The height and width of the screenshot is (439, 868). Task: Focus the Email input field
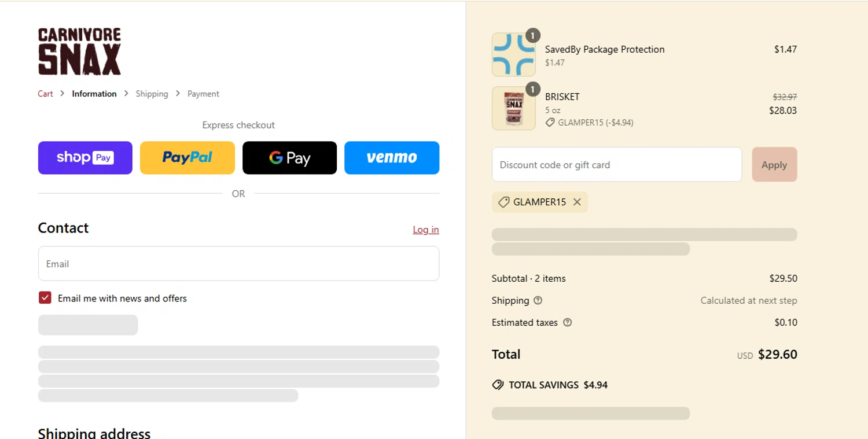[x=238, y=264]
